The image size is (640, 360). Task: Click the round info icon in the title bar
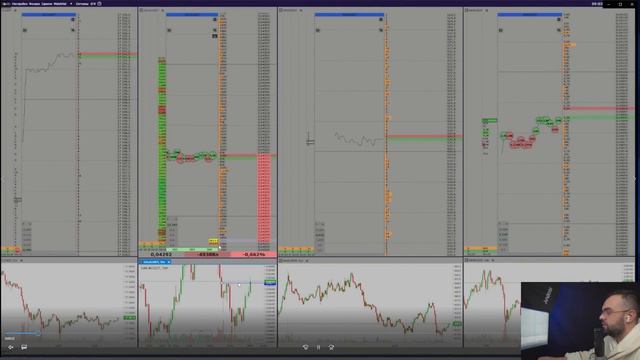(100, 4)
